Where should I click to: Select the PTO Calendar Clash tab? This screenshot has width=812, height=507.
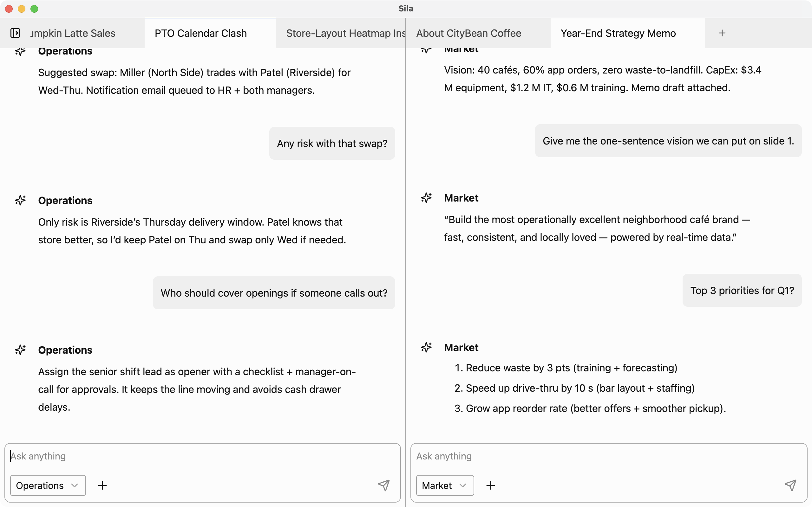coord(200,33)
